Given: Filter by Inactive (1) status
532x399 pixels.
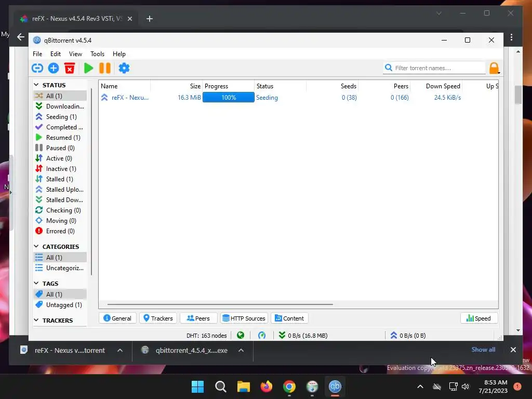Looking at the screenshot, I should click(x=60, y=169).
